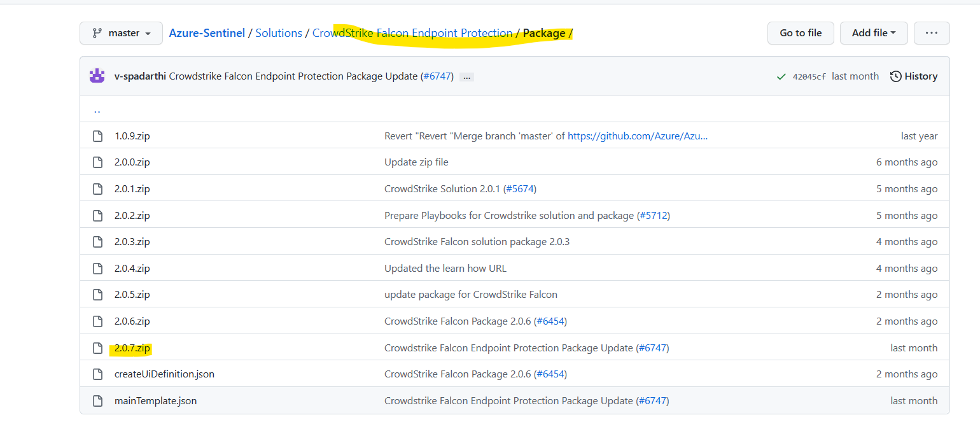This screenshot has height=436, width=980.
Task: Open PR #6747 link in mainTemplate.json row
Action: [652, 401]
